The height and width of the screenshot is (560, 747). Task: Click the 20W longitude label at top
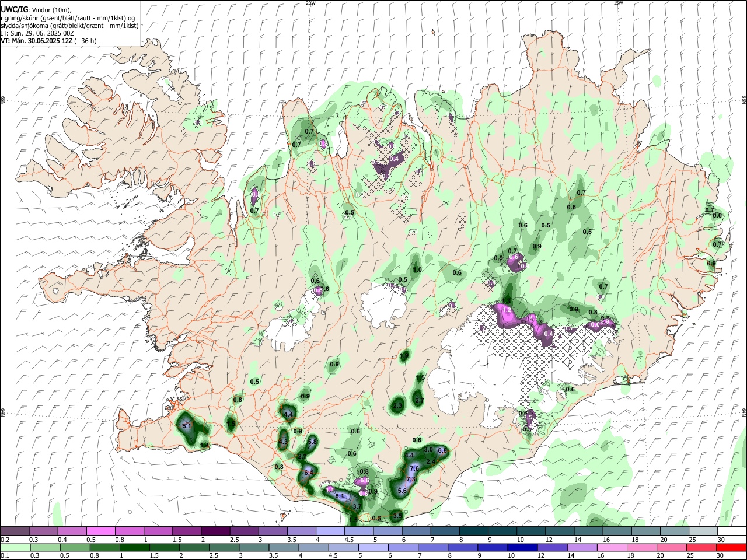tap(310, 3)
